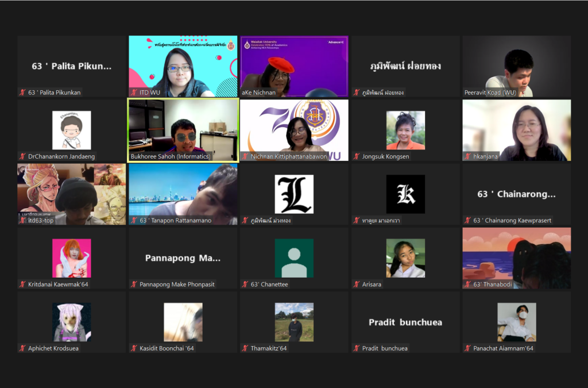Click the Pannapong Make Phonpasit name tile
The height and width of the screenshot is (388, 588).
(183, 258)
